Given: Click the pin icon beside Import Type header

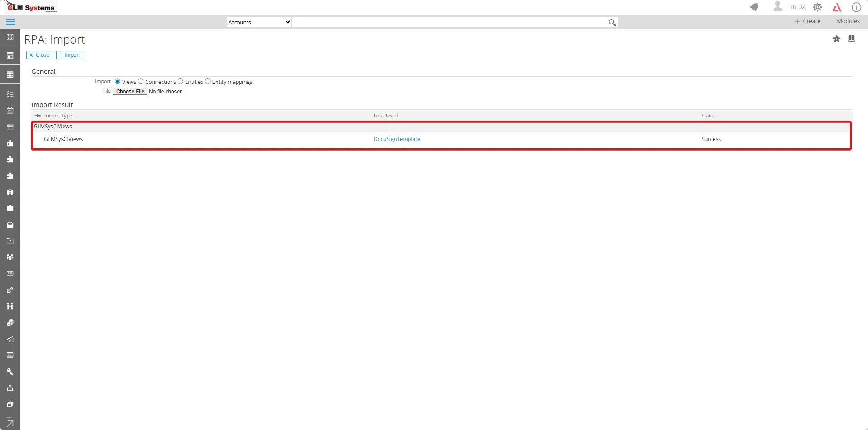Looking at the screenshot, I should [38, 116].
